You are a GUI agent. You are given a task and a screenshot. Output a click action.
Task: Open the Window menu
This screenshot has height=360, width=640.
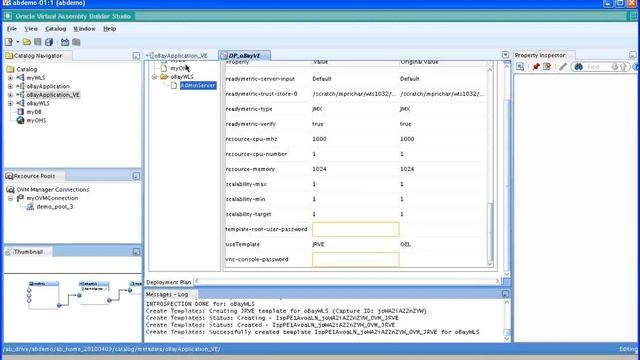[x=84, y=29]
